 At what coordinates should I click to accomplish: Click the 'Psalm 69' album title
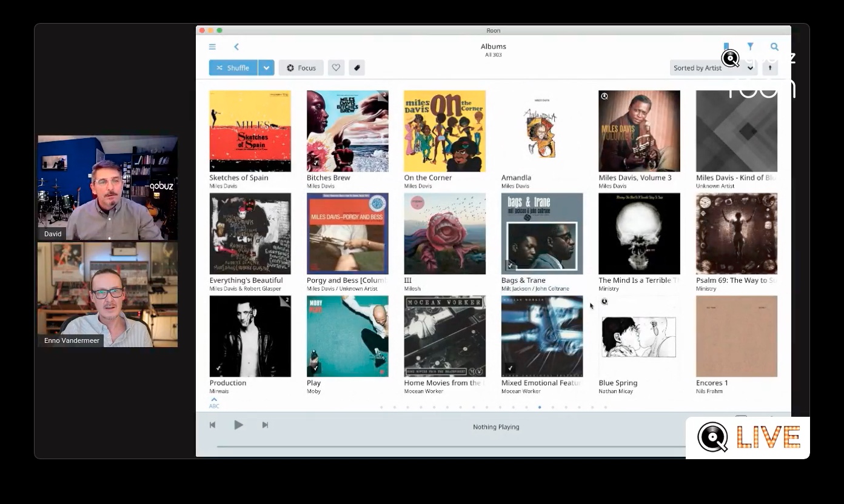coord(737,280)
